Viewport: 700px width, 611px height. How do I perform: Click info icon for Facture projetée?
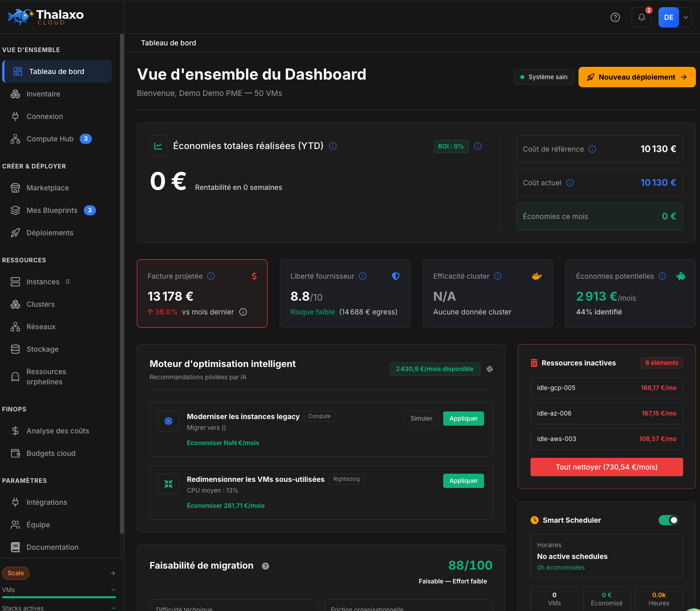click(211, 276)
